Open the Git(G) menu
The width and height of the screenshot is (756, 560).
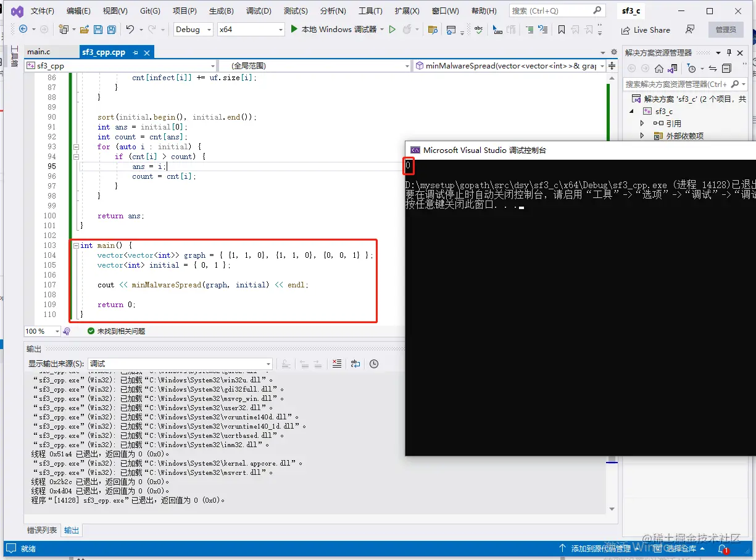pyautogui.click(x=150, y=11)
